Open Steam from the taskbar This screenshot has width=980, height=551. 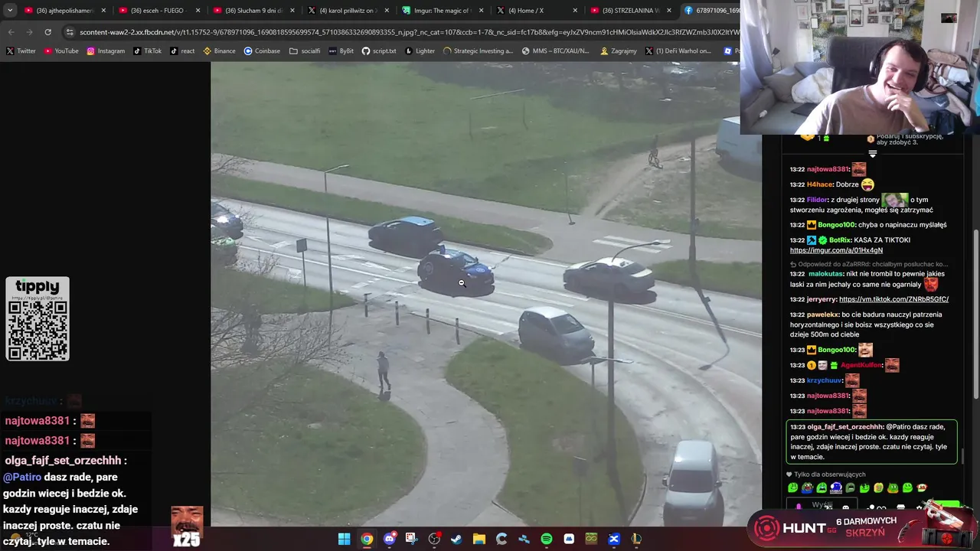[x=456, y=539]
